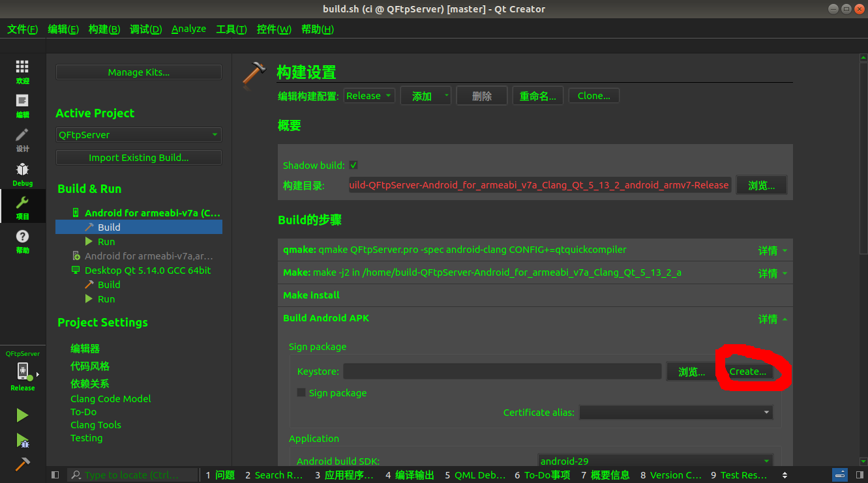Expand Make step 详情 details
Image resolution: width=868 pixels, height=483 pixels.
773,273
